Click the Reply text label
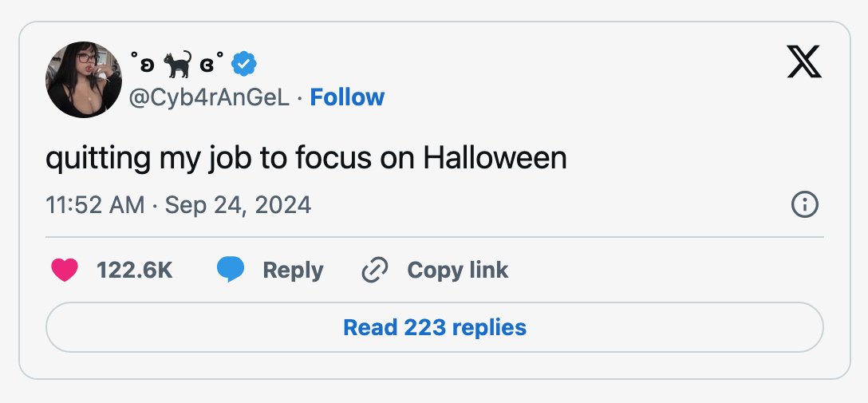 coord(293,271)
